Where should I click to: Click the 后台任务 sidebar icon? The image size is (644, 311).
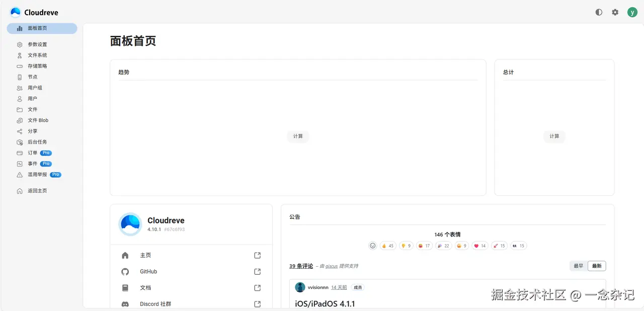click(20, 142)
